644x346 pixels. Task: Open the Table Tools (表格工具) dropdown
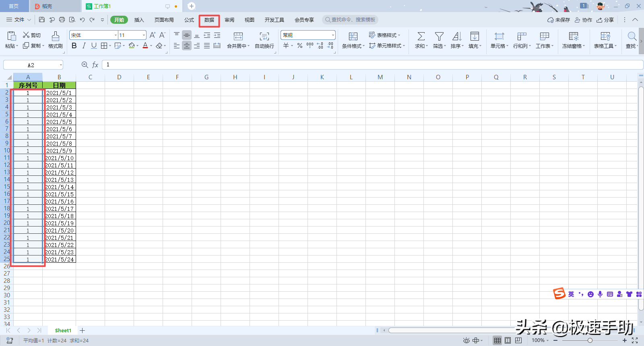(605, 40)
